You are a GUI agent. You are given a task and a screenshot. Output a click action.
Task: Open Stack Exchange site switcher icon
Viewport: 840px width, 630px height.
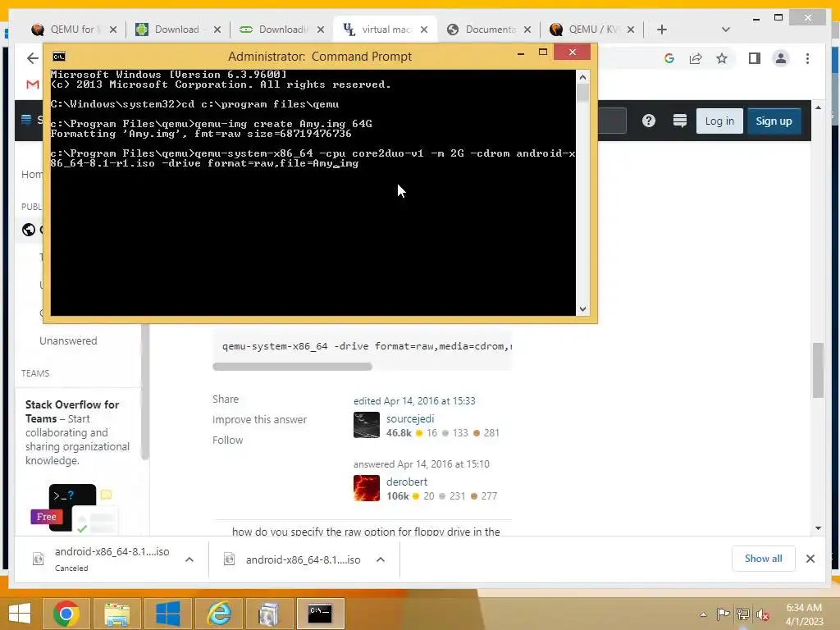[680, 121]
